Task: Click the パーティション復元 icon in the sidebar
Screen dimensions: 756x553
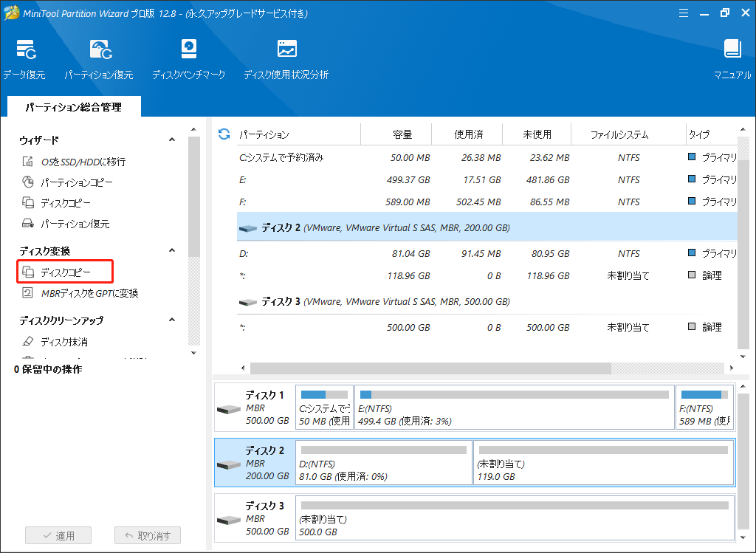Action: pyautogui.click(x=28, y=224)
